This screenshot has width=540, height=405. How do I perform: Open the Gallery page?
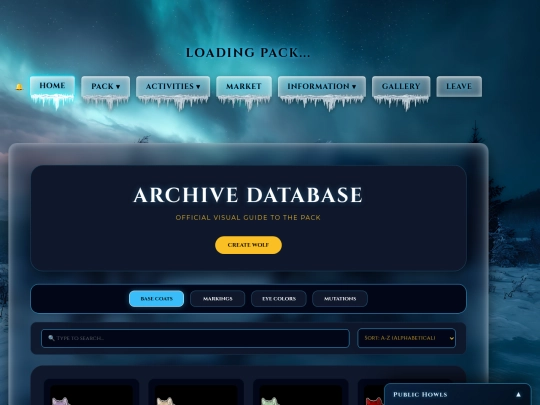(x=401, y=86)
